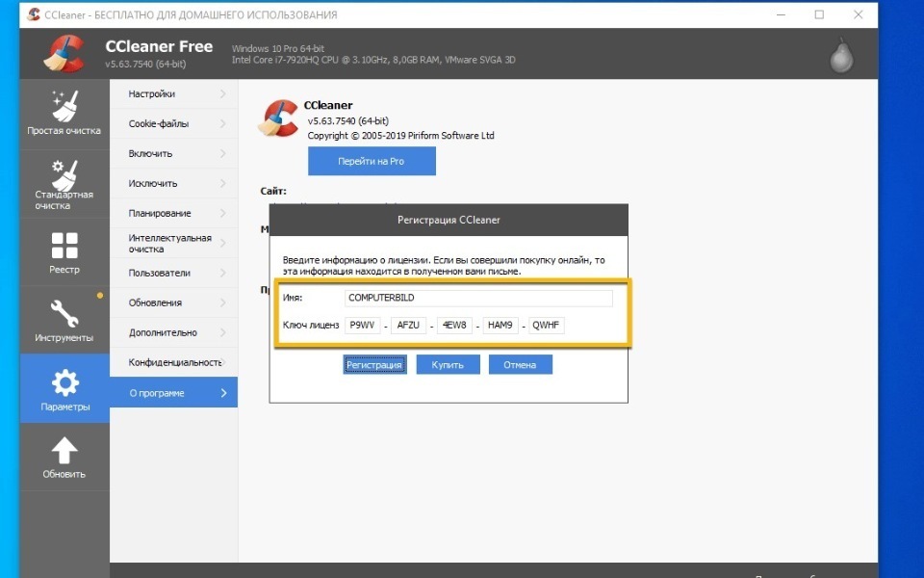The height and width of the screenshot is (578, 924).
Task: Click the license key field AFZU
Action: coord(408,325)
